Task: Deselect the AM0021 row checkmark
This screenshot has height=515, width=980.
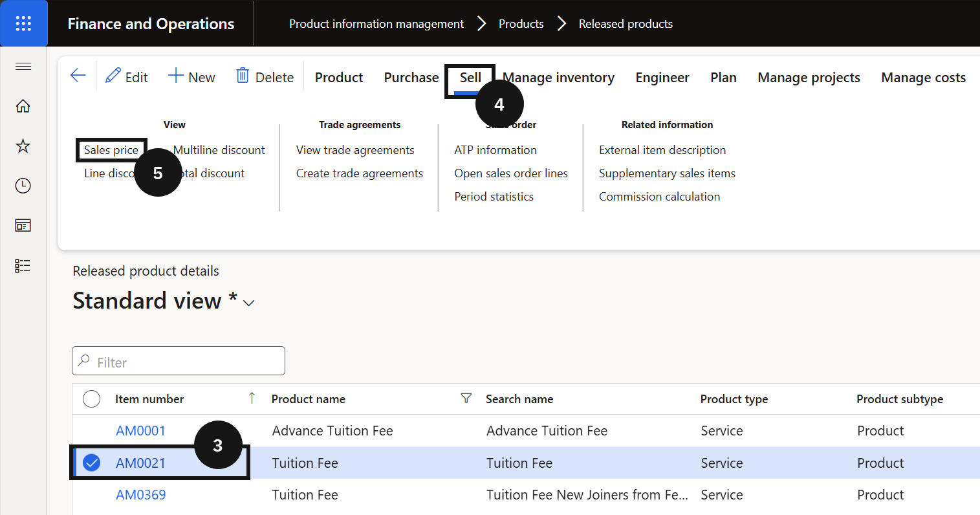Action: 92,463
